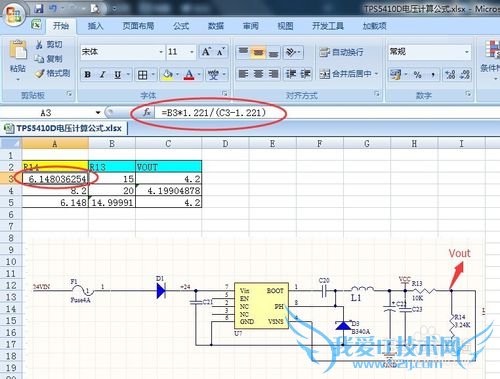Align text to bottom
This screenshot has width=500, height=379.
click(274, 52)
